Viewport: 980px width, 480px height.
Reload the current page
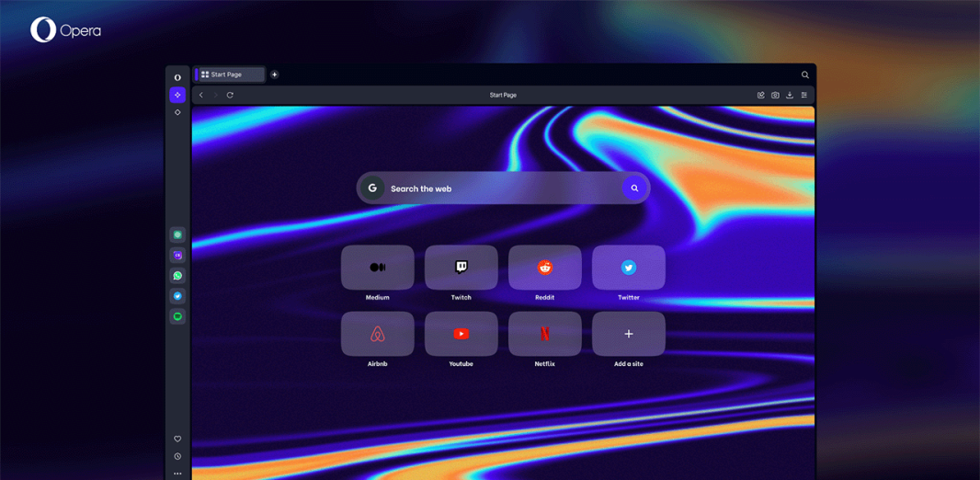tap(230, 95)
